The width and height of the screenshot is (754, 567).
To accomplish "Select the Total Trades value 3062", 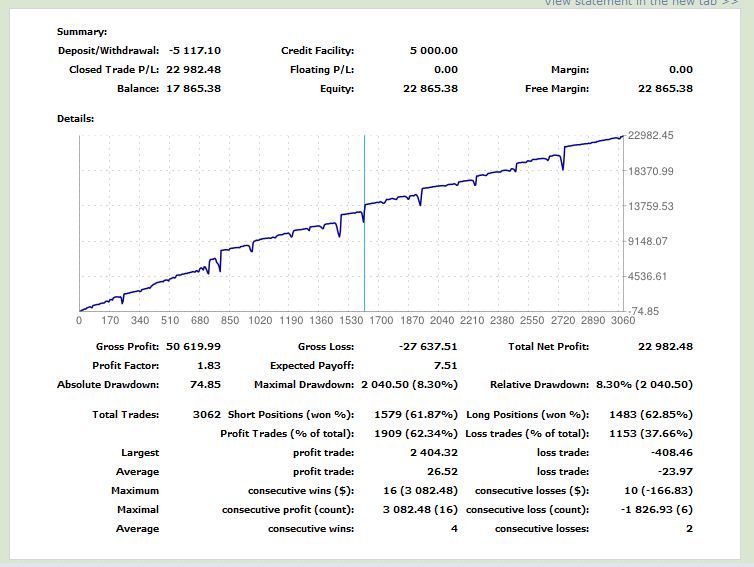I will point(207,415).
